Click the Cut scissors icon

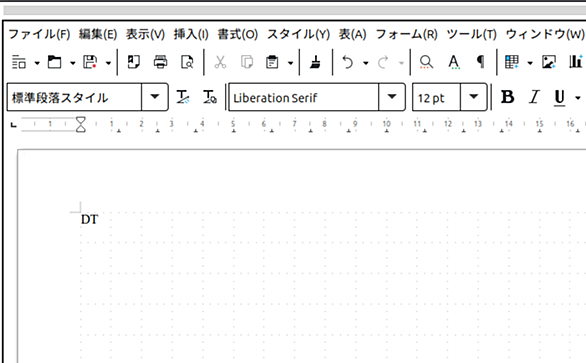[220, 62]
